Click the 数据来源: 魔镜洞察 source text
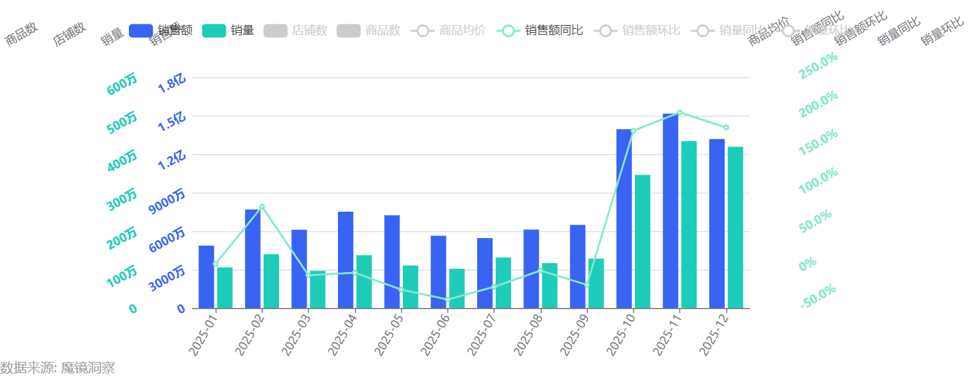The width and height of the screenshot is (980, 385). pyautogui.click(x=58, y=368)
